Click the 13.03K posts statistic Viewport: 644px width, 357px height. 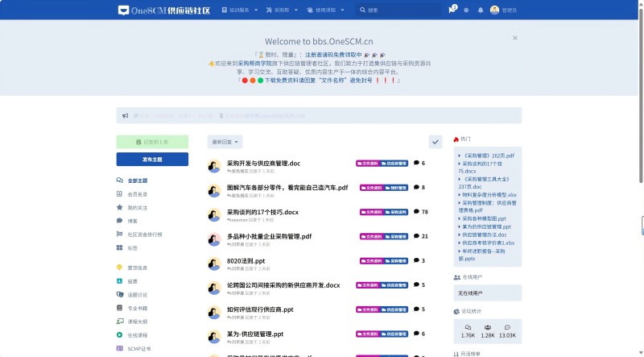pyautogui.click(x=507, y=331)
